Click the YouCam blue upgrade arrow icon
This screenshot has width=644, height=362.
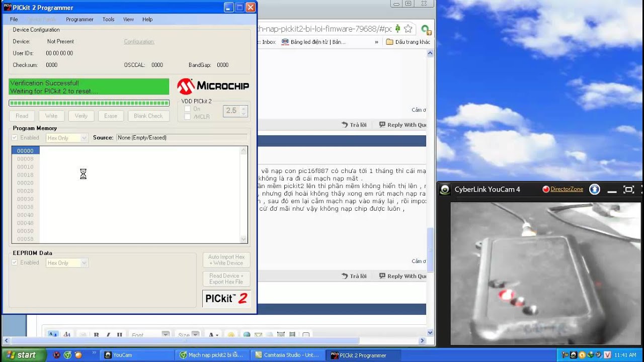[x=594, y=189]
